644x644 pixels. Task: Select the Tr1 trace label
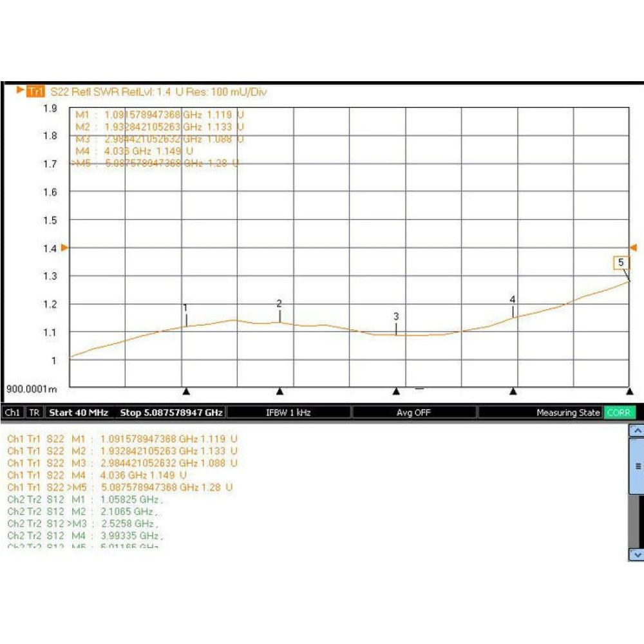click(x=35, y=91)
